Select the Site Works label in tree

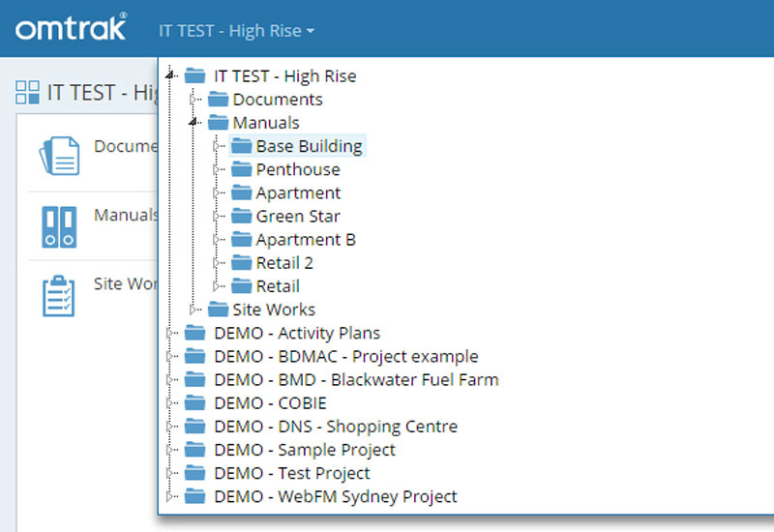tap(274, 310)
